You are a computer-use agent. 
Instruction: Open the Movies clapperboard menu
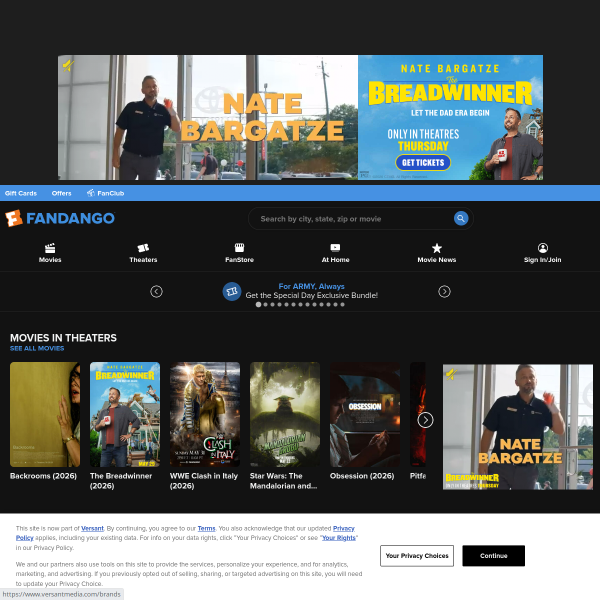coord(50,253)
